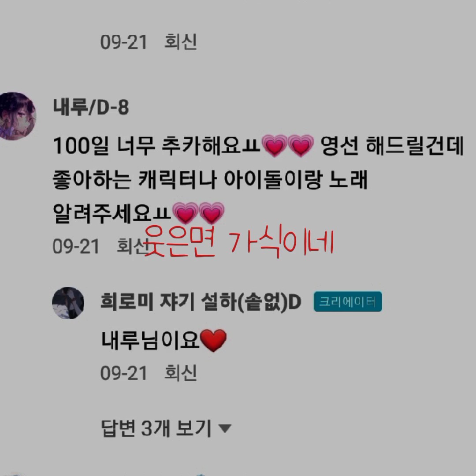Image resolution: width=476 pixels, height=476 pixels.
Task: Expand replies with the triangle arrow
Action: pos(225,428)
